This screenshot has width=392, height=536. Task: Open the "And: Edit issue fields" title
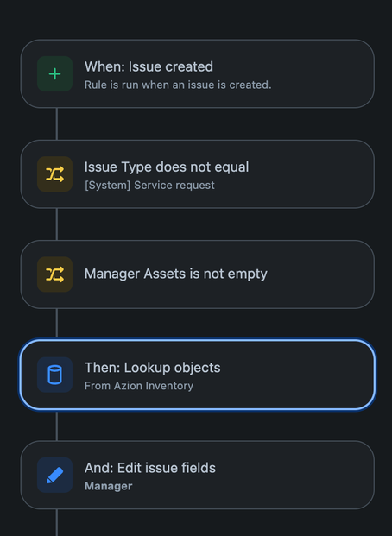coord(150,468)
